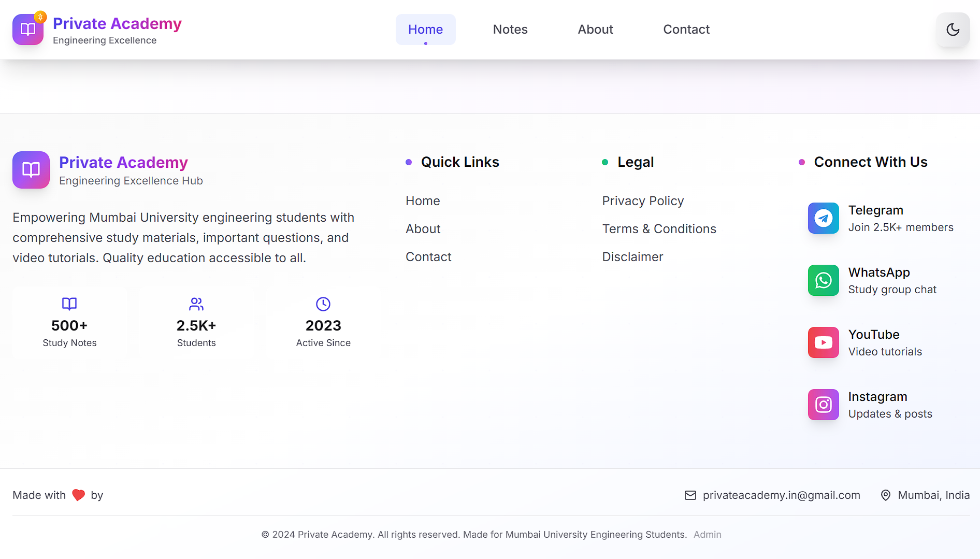Open the About navigation item
This screenshot has height=559, width=980.
595,30
